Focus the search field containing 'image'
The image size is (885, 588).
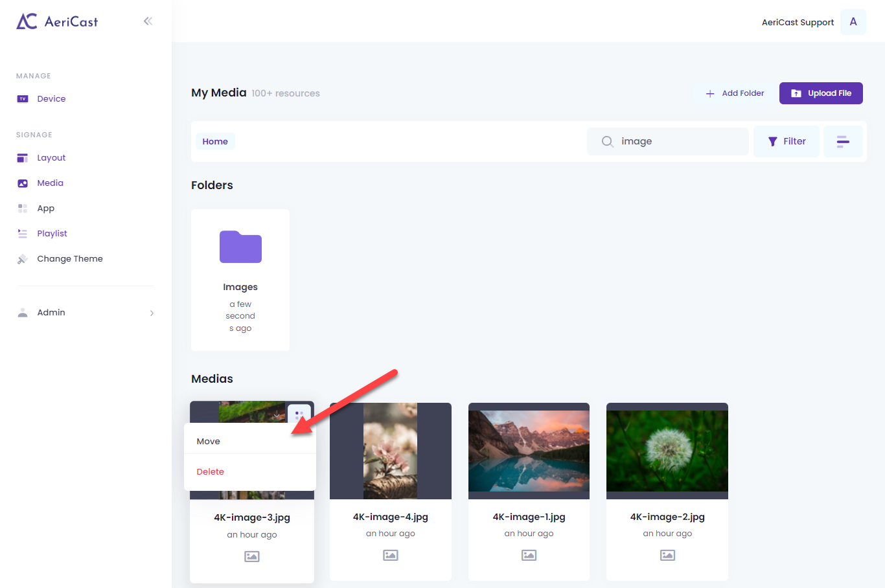tap(668, 141)
